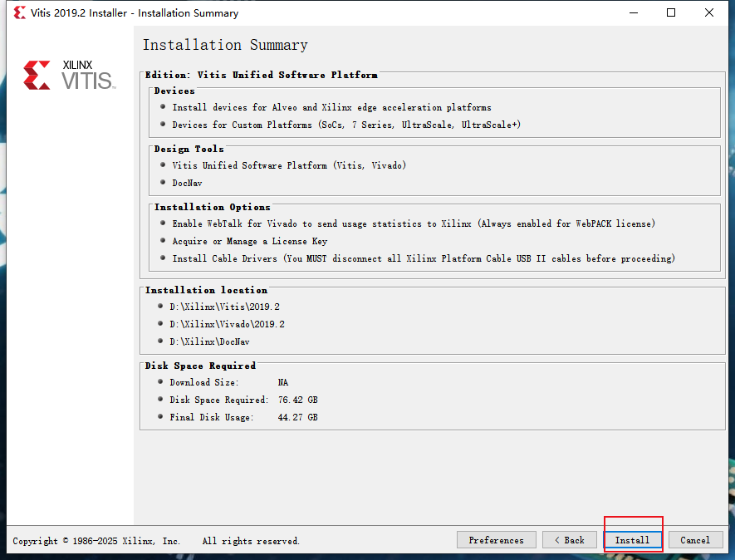
Task: Click 'Acquire or Manage a License Key'
Action: click(250, 241)
